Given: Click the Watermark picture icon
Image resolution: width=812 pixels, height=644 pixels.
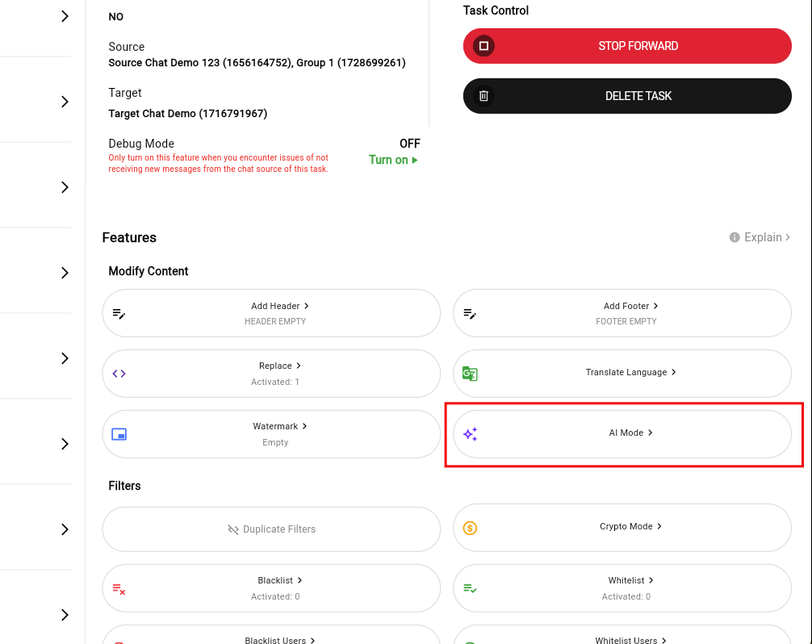Looking at the screenshot, I should pos(119,434).
